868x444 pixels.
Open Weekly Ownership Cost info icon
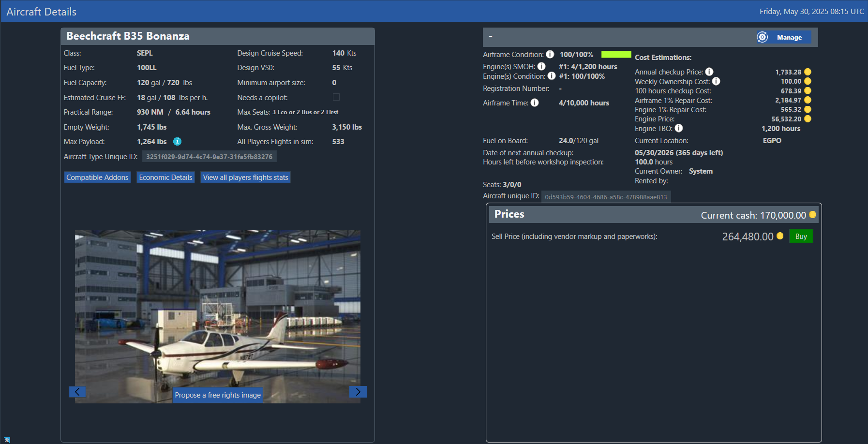[x=716, y=81]
